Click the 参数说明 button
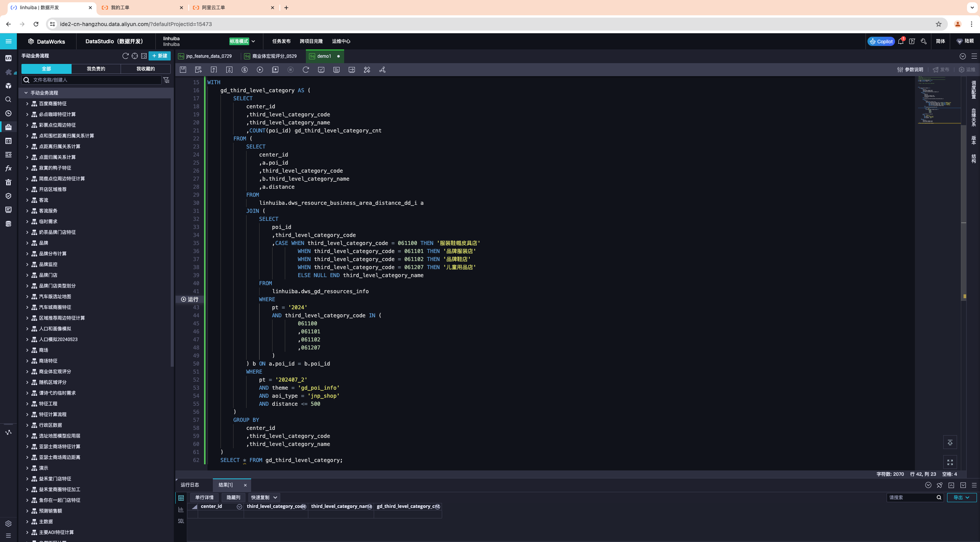 click(910, 70)
